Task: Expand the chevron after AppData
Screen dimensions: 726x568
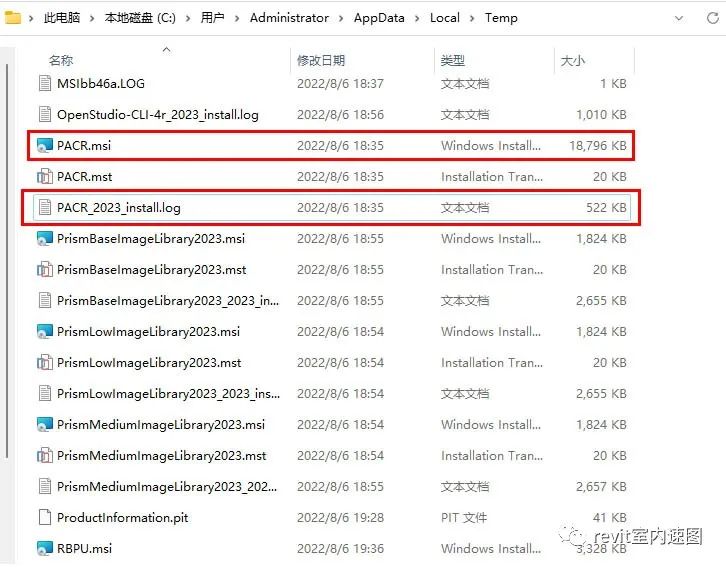Action: point(417,19)
